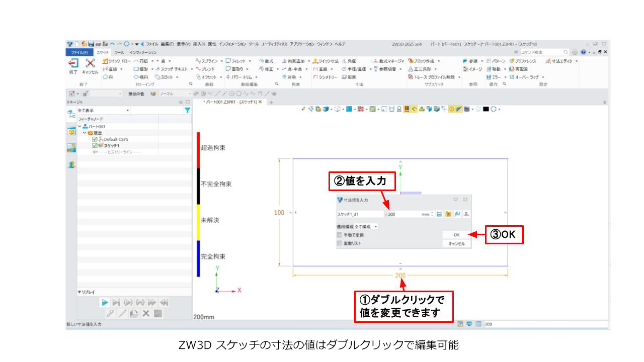644x362 pixels.
Task: Click the 100 vertical dimension value
Action: click(279, 213)
